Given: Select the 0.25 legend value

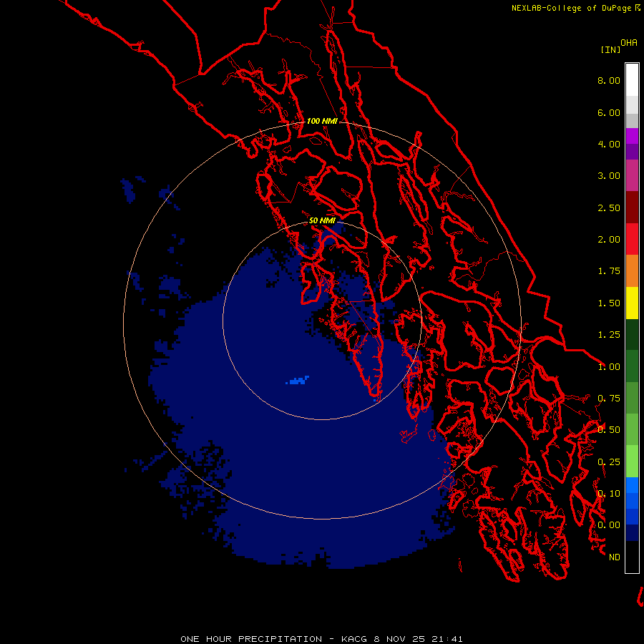Looking at the screenshot, I should click(609, 462).
